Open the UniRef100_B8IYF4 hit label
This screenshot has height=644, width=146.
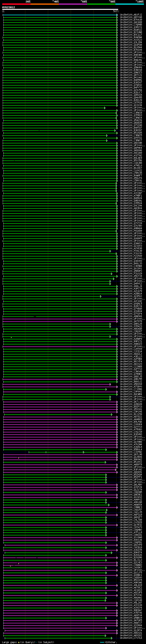131,361
